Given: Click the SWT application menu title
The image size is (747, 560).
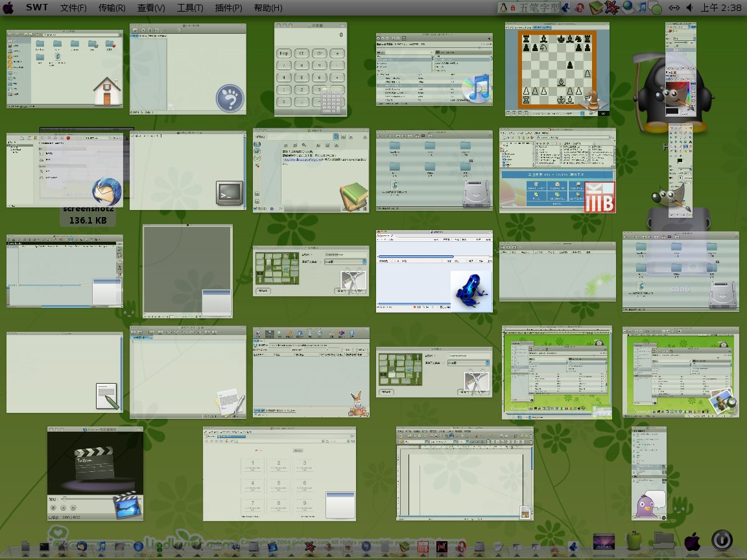Looking at the screenshot, I should [x=37, y=8].
